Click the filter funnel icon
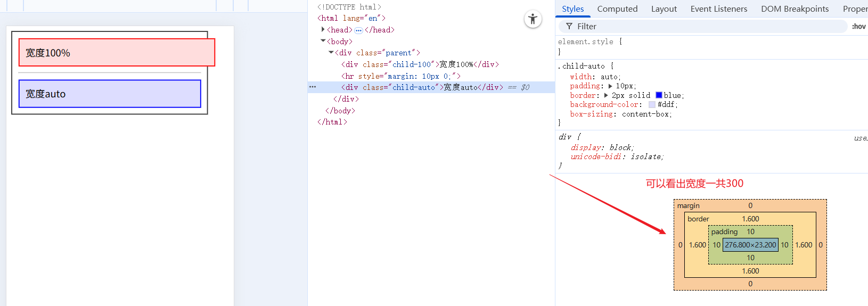The height and width of the screenshot is (306, 868). coord(569,26)
